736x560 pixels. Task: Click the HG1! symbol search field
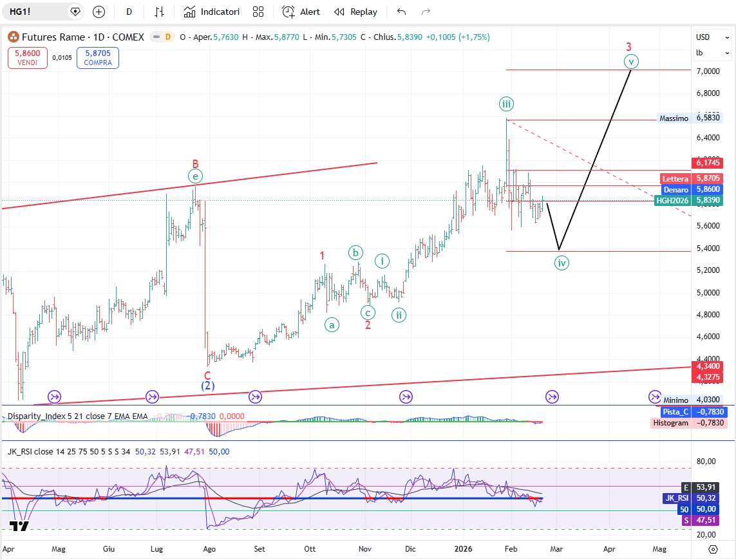coord(32,12)
